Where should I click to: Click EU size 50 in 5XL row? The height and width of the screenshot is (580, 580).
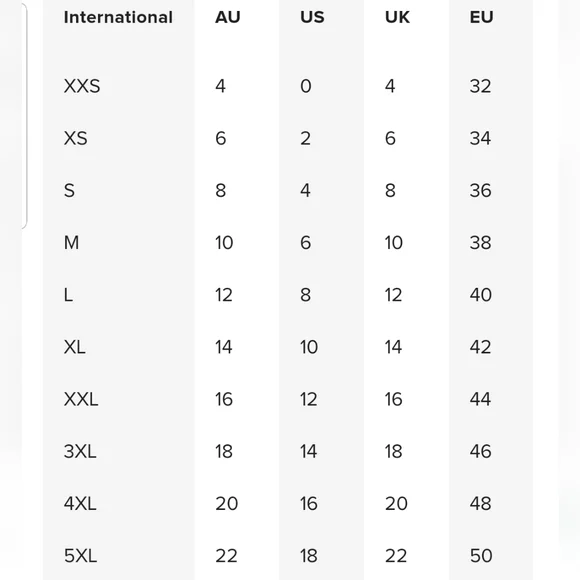click(x=481, y=556)
